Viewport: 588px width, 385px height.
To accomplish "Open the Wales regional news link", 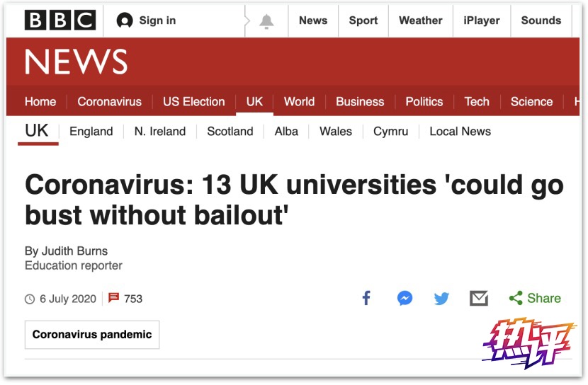I will pos(336,131).
